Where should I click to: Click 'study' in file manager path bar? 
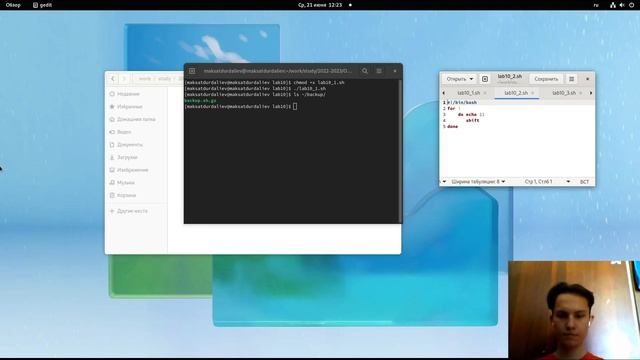tap(164, 79)
